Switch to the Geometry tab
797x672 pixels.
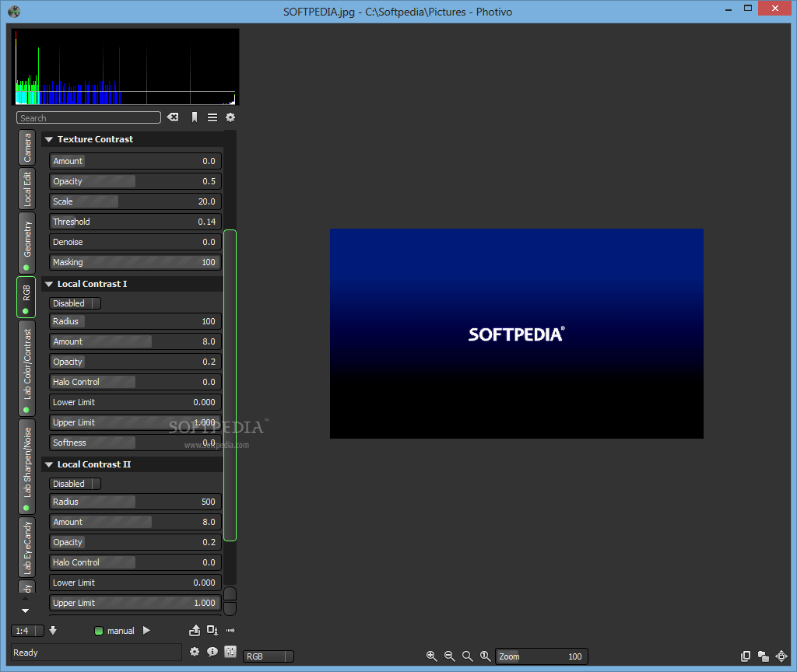click(27, 243)
